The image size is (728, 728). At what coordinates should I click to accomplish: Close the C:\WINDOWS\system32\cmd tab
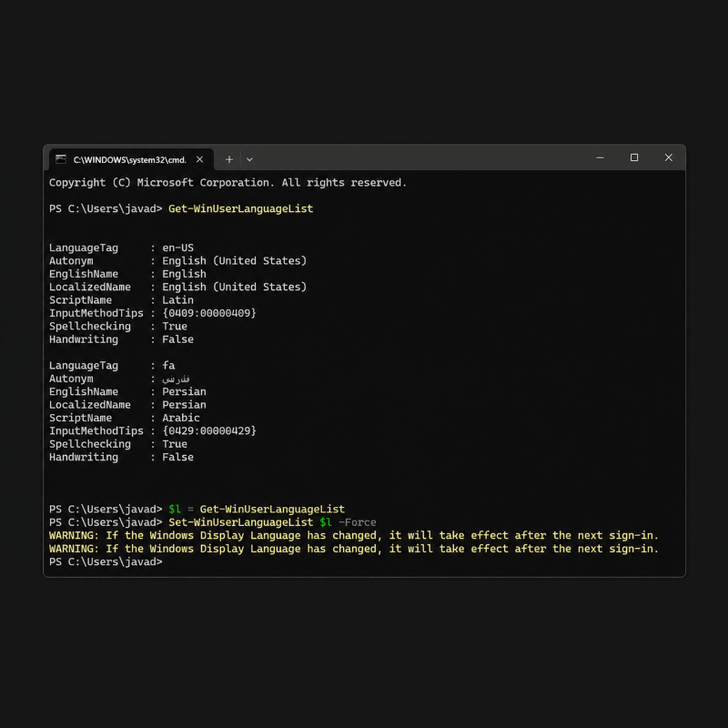199,159
